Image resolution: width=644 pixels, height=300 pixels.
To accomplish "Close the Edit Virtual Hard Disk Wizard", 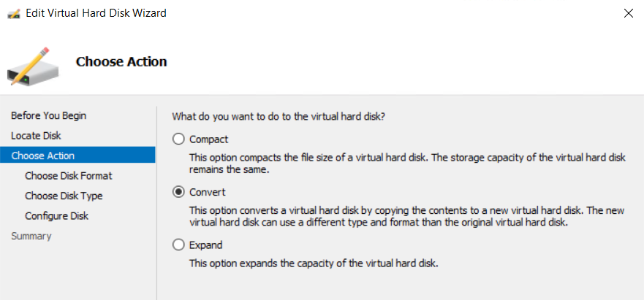I will 628,13.
